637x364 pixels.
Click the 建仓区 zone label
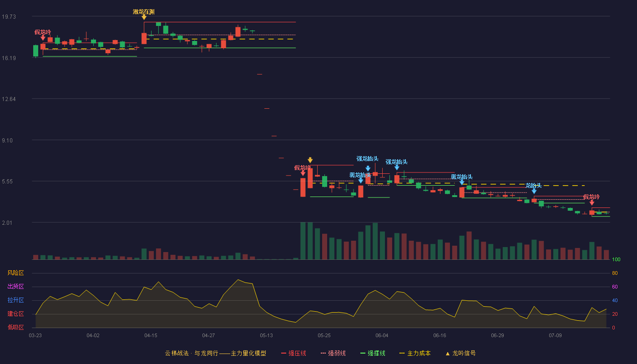tap(15, 314)
